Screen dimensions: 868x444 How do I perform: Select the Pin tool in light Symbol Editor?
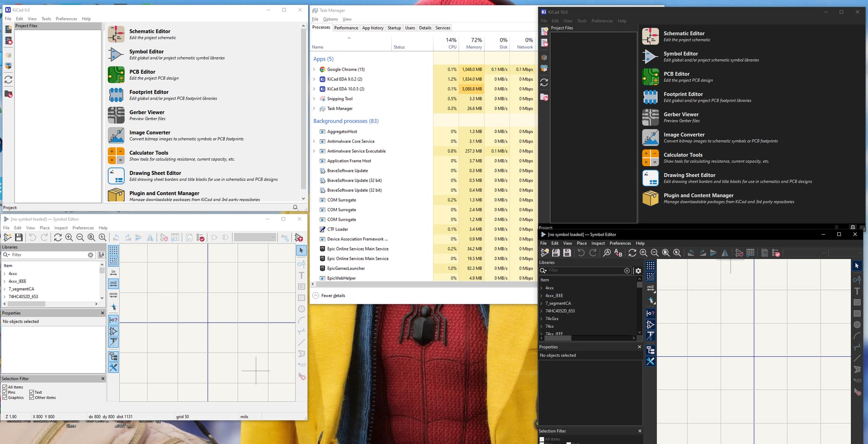coord(301,264)
